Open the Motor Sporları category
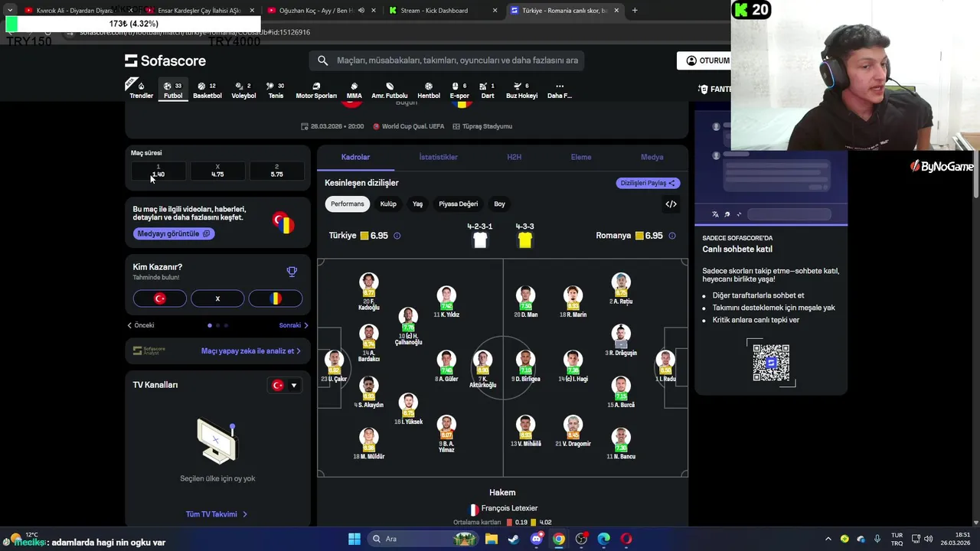 point(316,90)
